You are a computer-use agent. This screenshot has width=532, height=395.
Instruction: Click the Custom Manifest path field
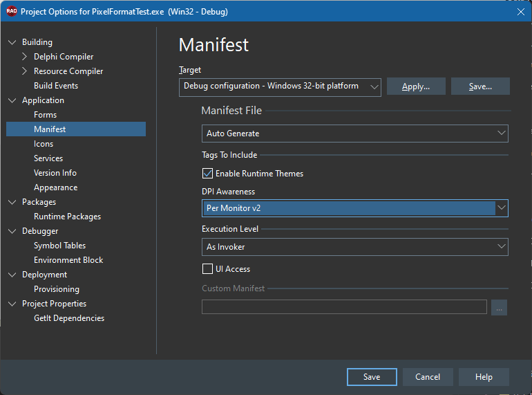tap(344, 307)
